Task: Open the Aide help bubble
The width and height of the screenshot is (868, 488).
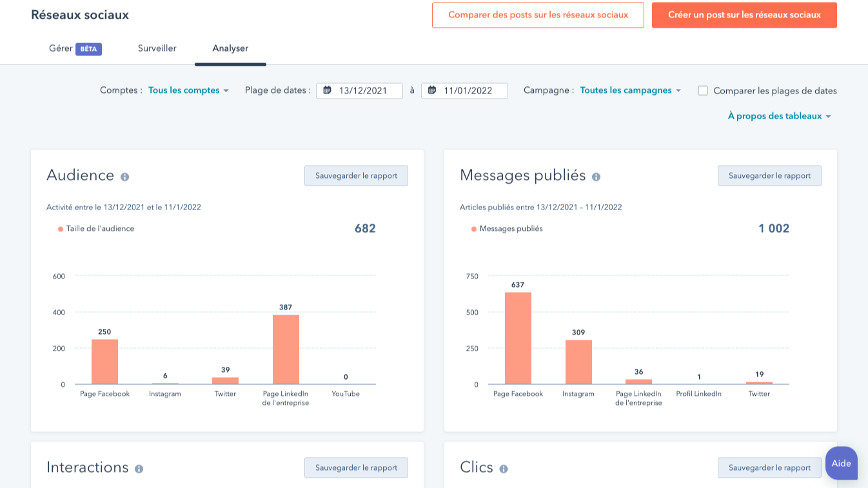Action: click(x=841, y=464)
